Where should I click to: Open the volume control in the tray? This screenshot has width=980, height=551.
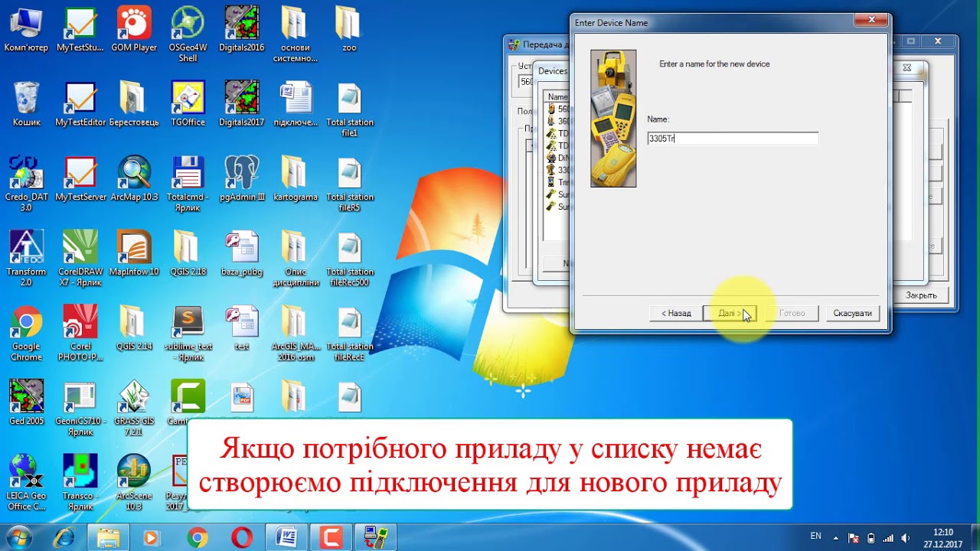[906, 538]
